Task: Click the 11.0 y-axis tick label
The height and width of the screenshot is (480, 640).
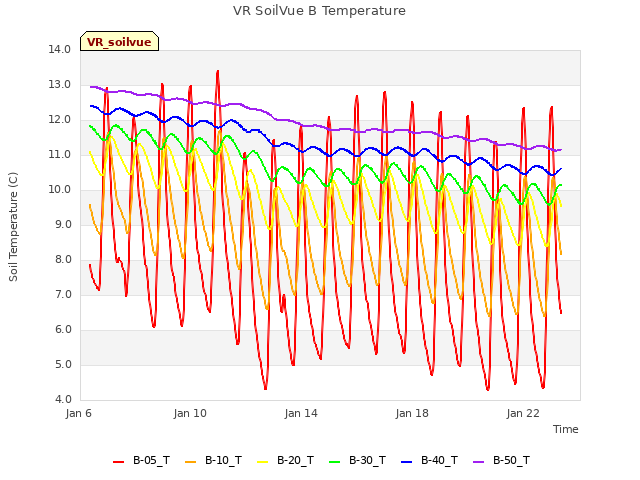Action: point(60,155)
